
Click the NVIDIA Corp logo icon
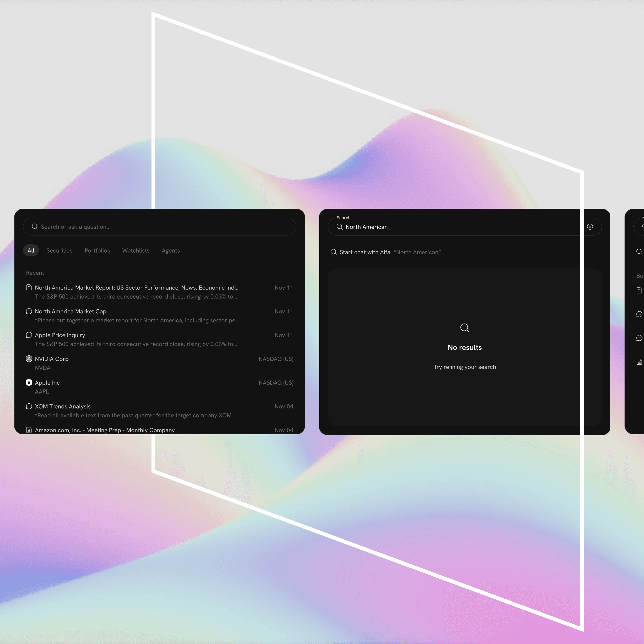(29, 359)
